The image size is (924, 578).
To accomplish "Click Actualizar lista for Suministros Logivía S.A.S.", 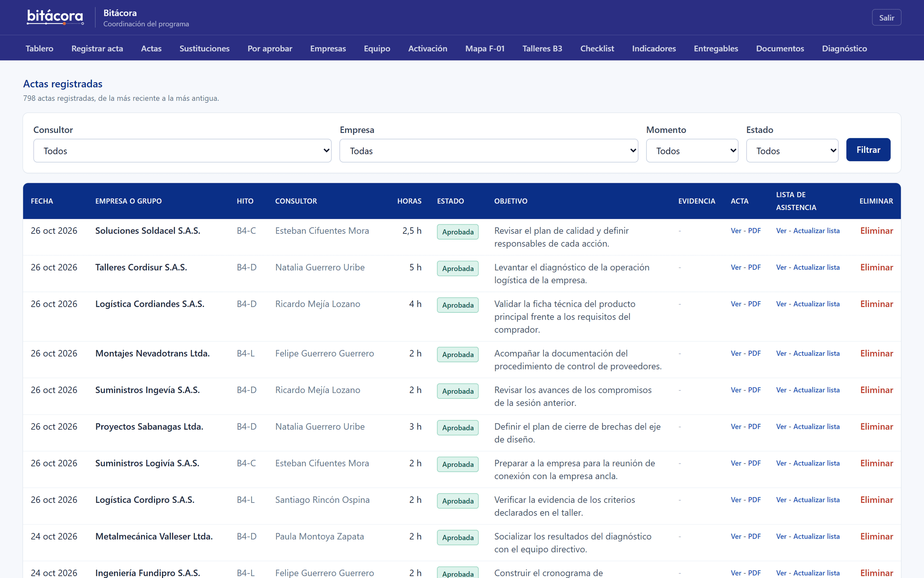I will pos(816,464).
